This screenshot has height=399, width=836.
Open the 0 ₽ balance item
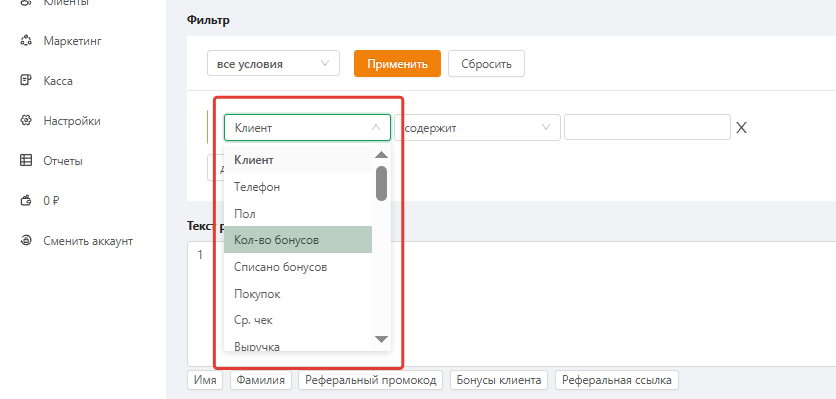[51, 201]
